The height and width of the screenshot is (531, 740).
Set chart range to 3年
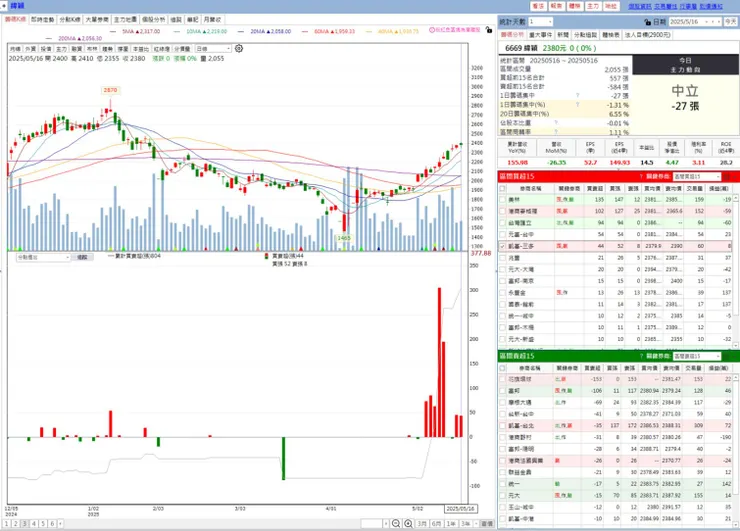tap(466, 523)
